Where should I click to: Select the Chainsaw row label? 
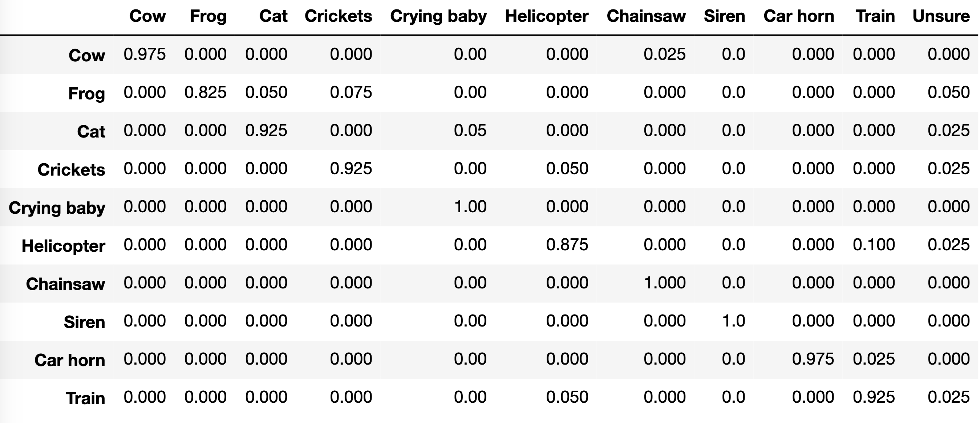65,284
